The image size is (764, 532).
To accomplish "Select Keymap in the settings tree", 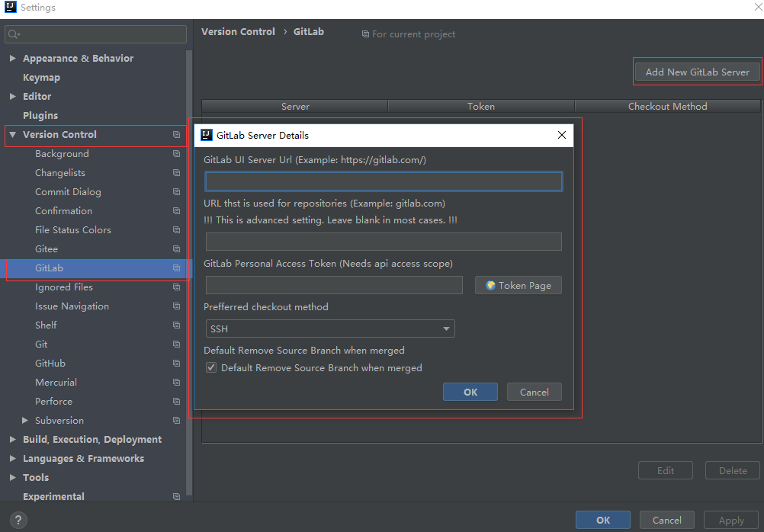I will coord(41,78).
